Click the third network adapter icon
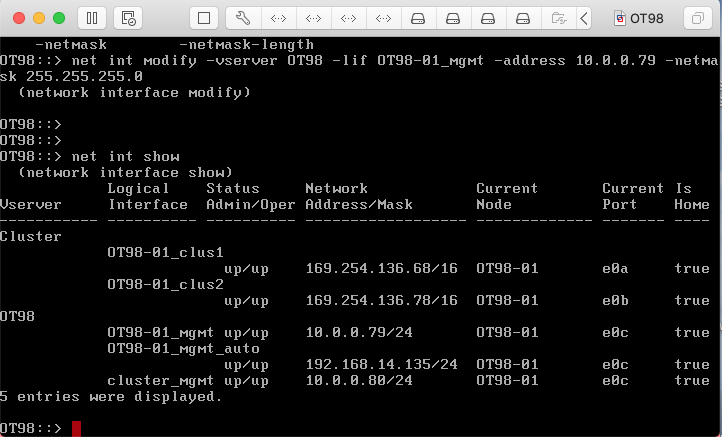Image resolution: width=722 pixels, height=437 pixels. (x=349, y=18)
